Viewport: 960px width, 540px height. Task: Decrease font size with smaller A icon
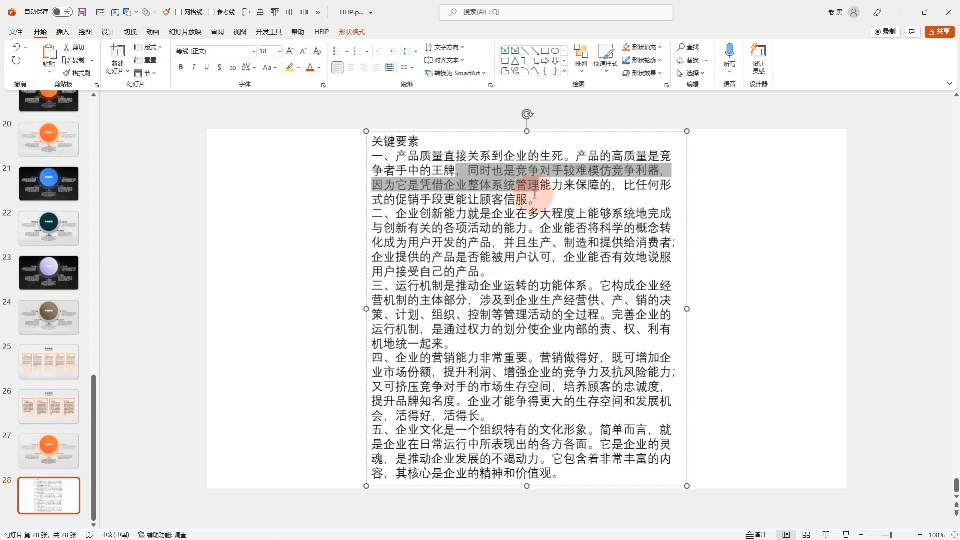click(x=302, y=51)
